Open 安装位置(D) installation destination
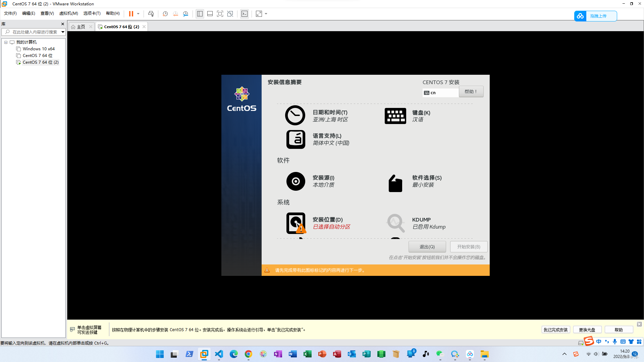644x362 pixels. click(x=318, y=223)
